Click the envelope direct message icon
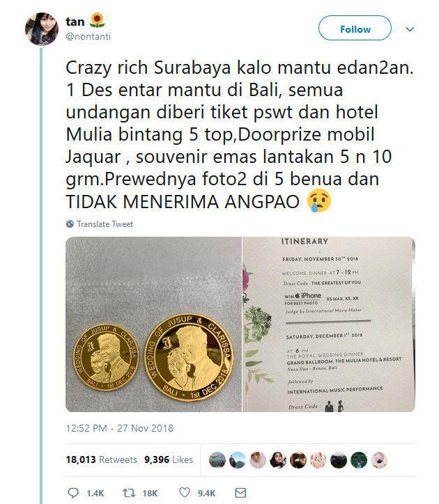Viewport: 439px width, 504px height. 240,493
